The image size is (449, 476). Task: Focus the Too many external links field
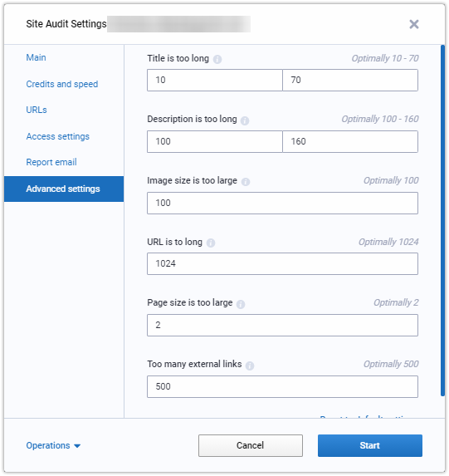(x=282, y=386)
